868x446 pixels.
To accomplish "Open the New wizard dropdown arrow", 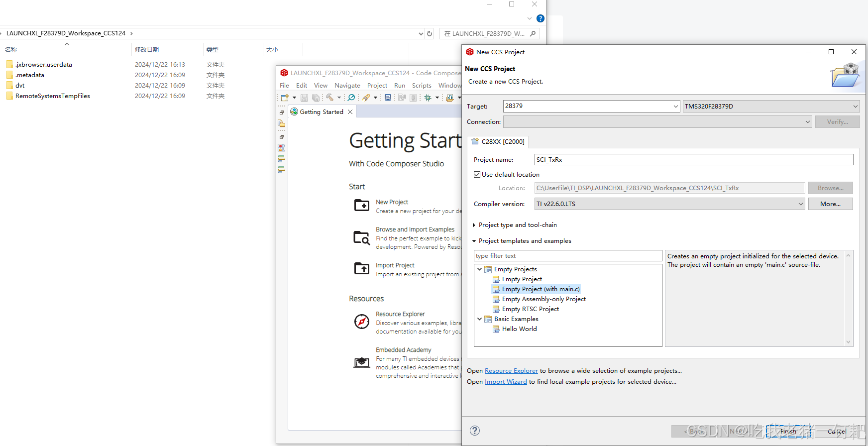I will pos(294,98).
